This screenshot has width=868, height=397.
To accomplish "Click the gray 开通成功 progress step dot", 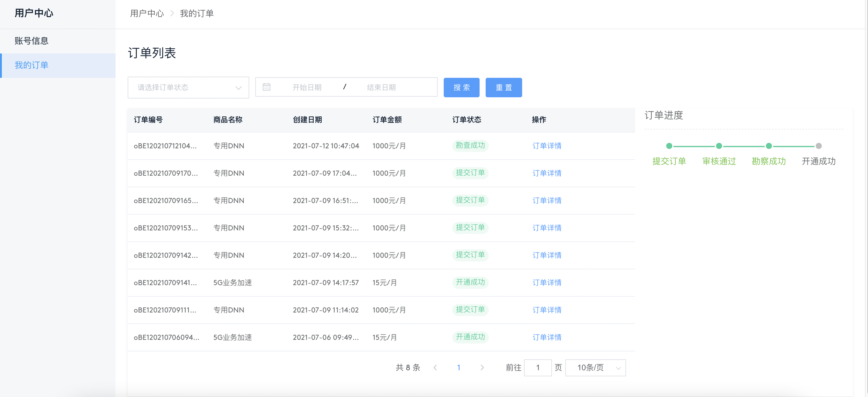I will click(818, 146).
